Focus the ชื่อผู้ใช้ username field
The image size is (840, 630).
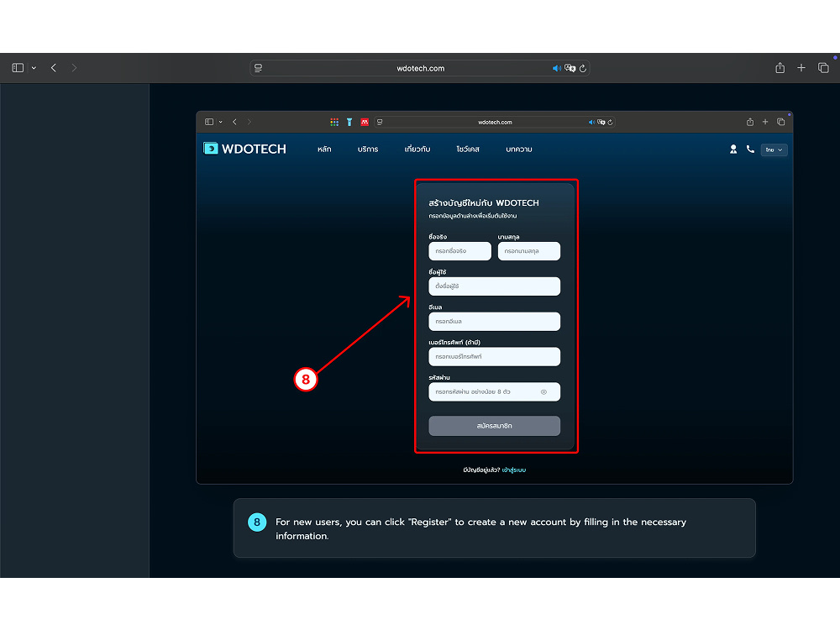pos(495,286)
